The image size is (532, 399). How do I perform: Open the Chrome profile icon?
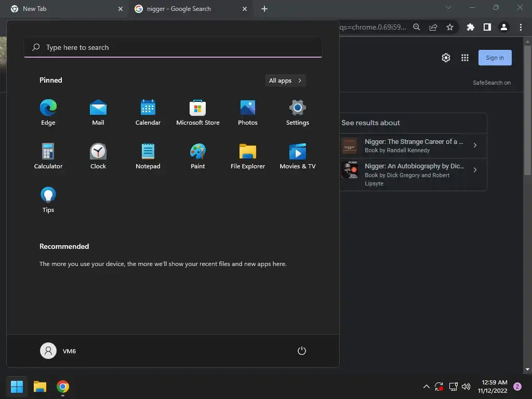504,27
